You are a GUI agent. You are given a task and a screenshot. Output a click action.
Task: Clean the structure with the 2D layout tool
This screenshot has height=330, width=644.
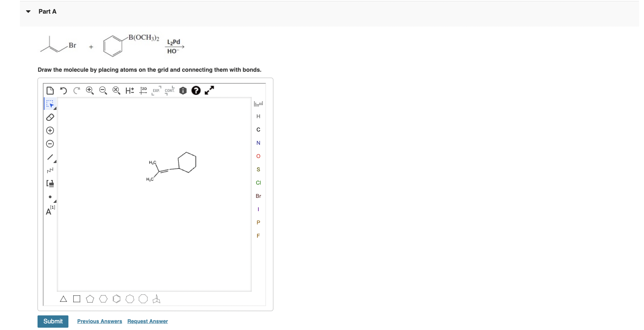pyautogui.click(x=143, y=90)
